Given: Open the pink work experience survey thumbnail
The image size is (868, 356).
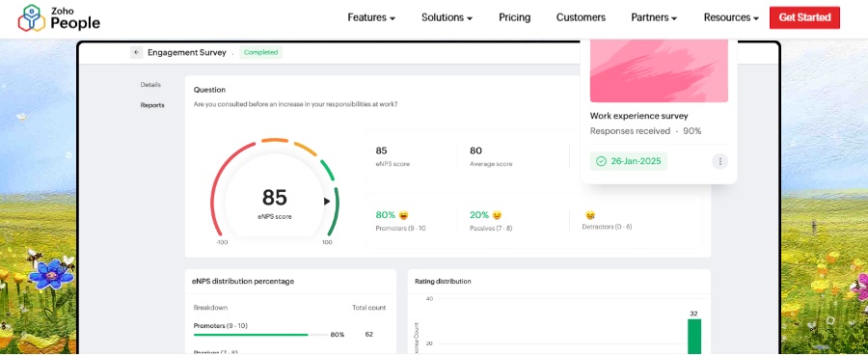Looking at the screenshot, I should coord(659,70).
